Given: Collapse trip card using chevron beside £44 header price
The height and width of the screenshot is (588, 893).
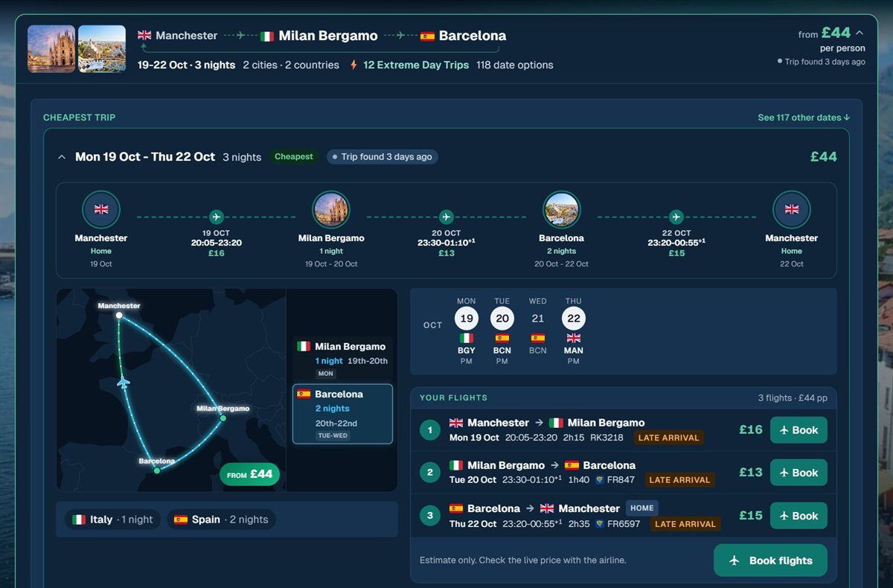Looking at the screenshot, I should pos(860,33).
